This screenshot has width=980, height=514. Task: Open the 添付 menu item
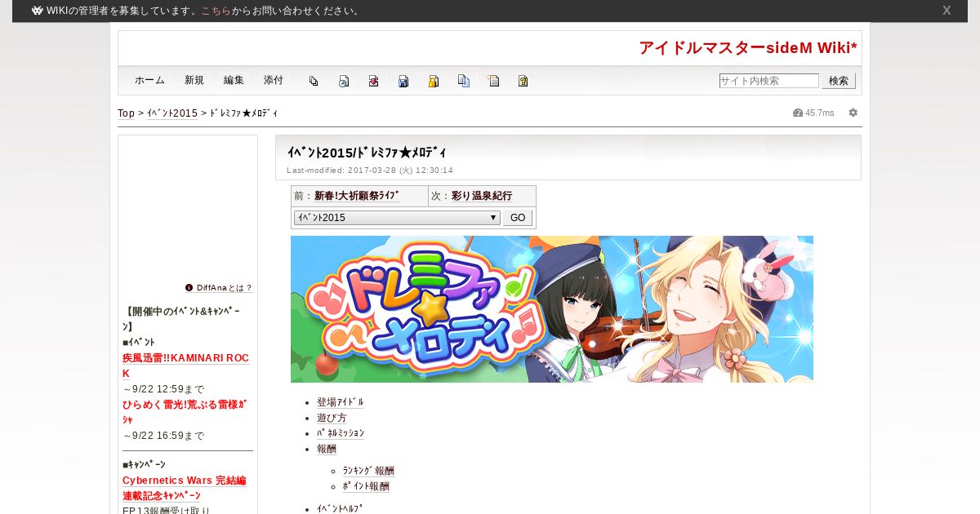(x=274, y=80)
